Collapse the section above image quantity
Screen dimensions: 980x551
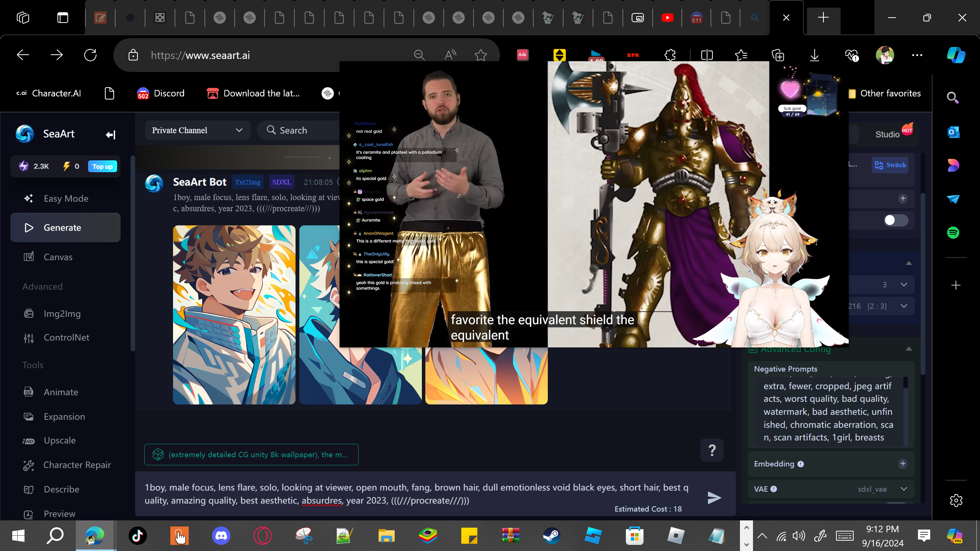pos(909,263)
